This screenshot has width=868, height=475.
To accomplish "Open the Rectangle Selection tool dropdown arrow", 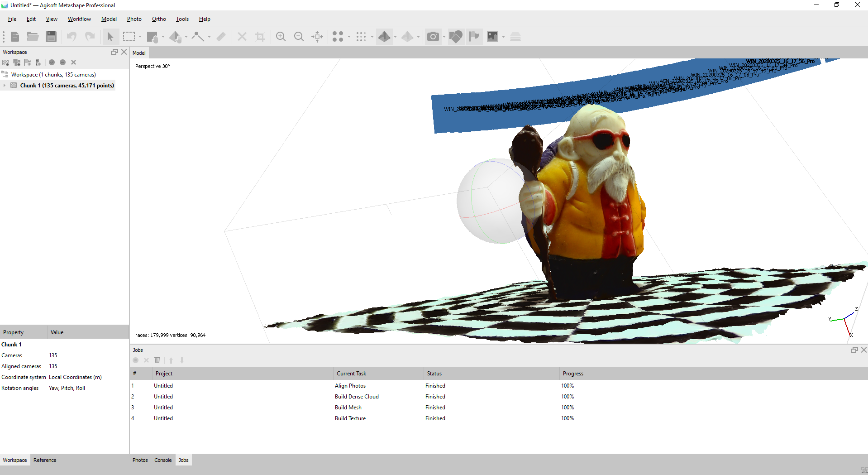I will point(140,37).
